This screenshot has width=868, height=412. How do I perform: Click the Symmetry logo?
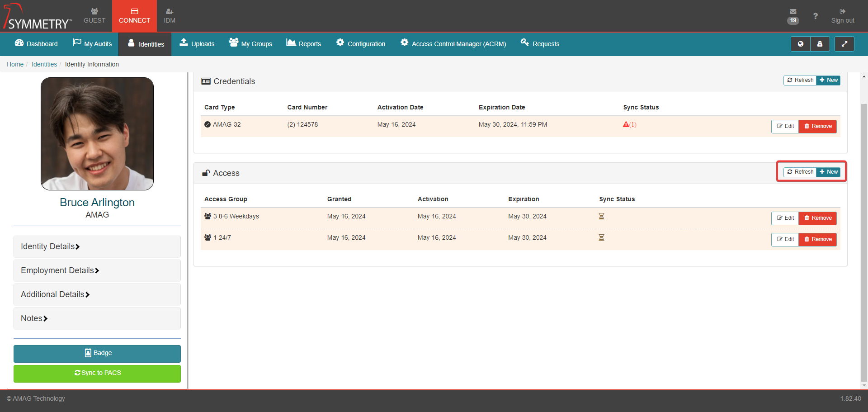[x=37, y=17]
